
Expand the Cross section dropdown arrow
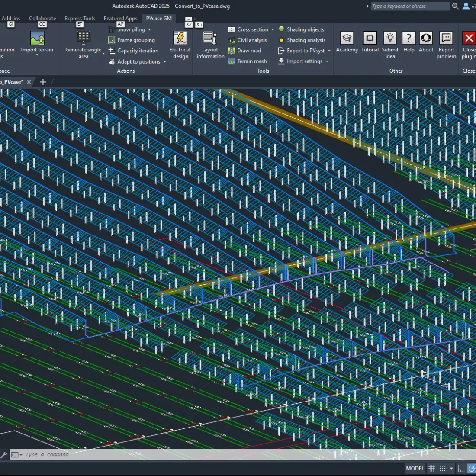coord(273,30)
